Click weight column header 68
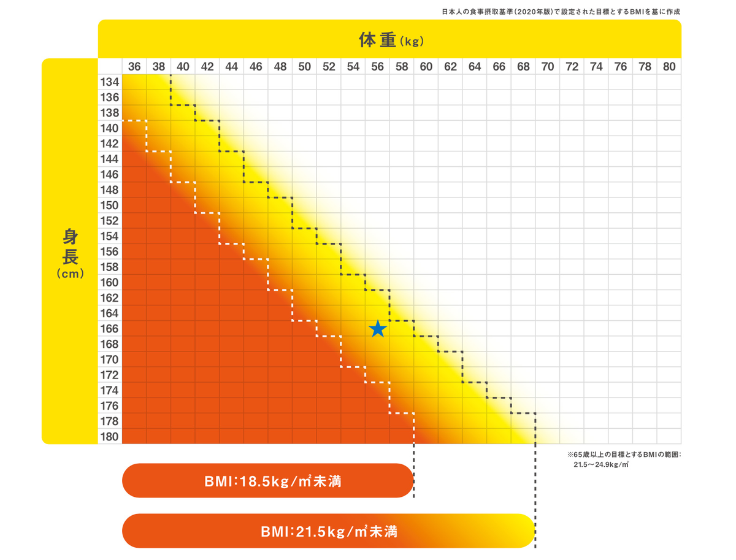Image resolution: width=736 pixels, height=560 pixels. [x=523, y=66]
